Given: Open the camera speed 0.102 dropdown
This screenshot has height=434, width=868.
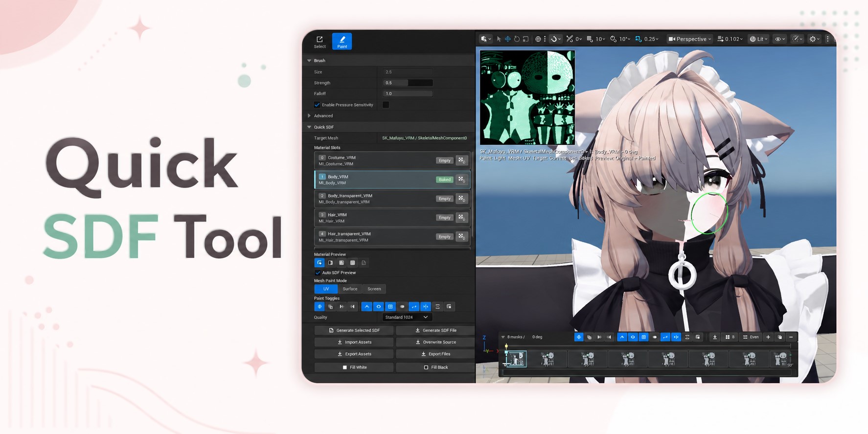Looking at the screenshot, I should point(730,39).
